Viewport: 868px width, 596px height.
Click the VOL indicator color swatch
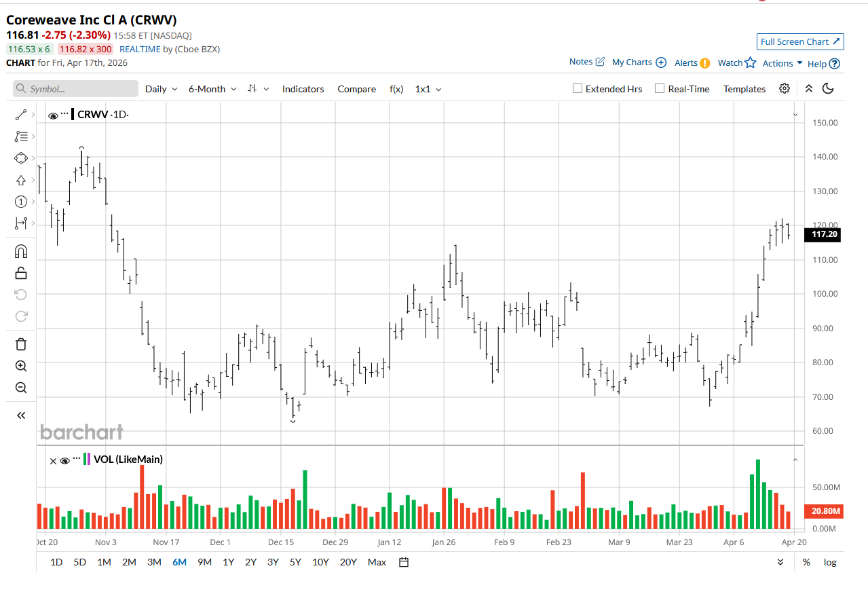87,459
